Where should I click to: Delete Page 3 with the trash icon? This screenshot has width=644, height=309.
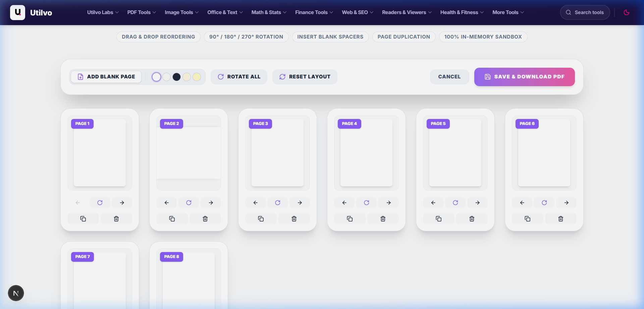pyautogui.click(x=294, y=219)
